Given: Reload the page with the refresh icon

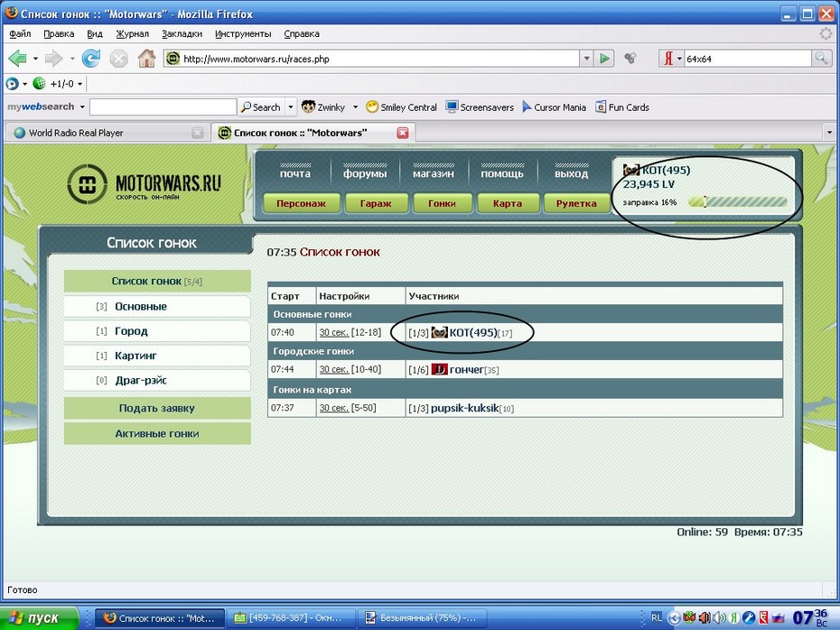Looking at the screenshot, I should [x=90, y=59].
